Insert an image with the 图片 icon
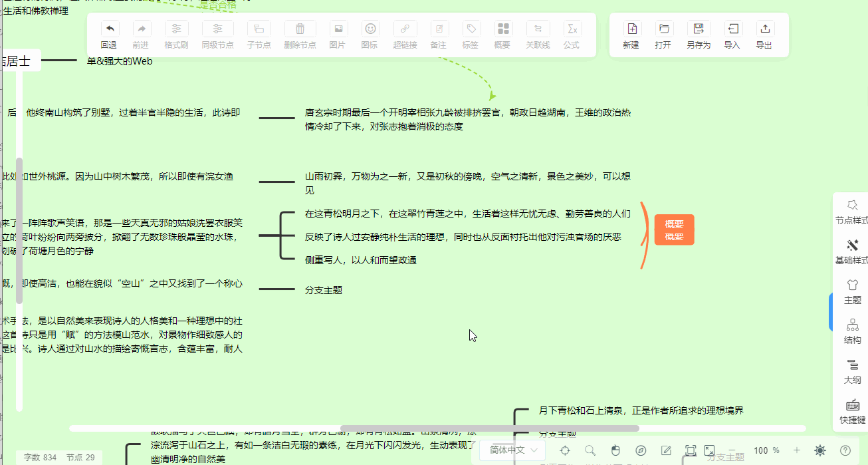The image size is (868, 465). click(338, 35)
